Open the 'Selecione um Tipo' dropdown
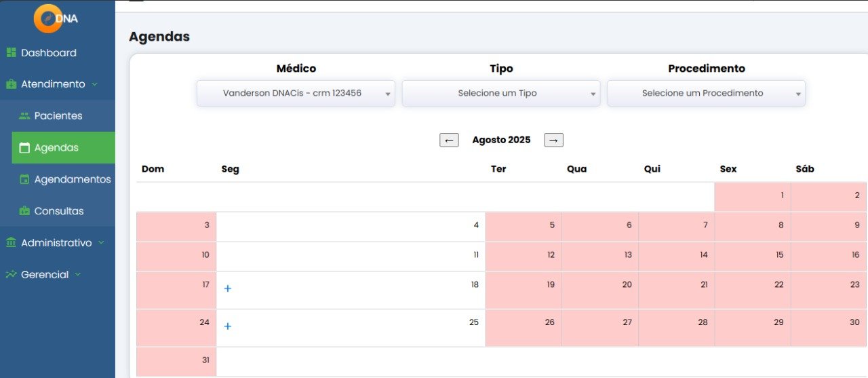The height and width of the screenshot is (378, 868). point(500,94)
